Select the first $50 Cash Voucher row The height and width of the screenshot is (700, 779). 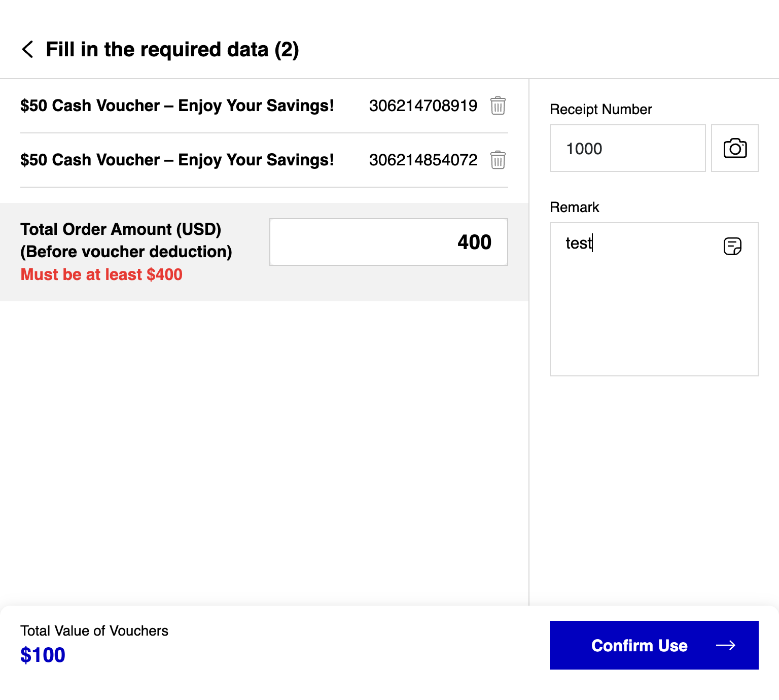264,106
